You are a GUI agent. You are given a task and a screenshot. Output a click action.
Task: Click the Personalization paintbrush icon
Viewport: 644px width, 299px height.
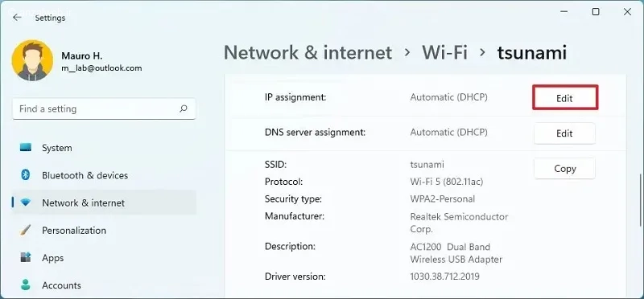[26, 230]
